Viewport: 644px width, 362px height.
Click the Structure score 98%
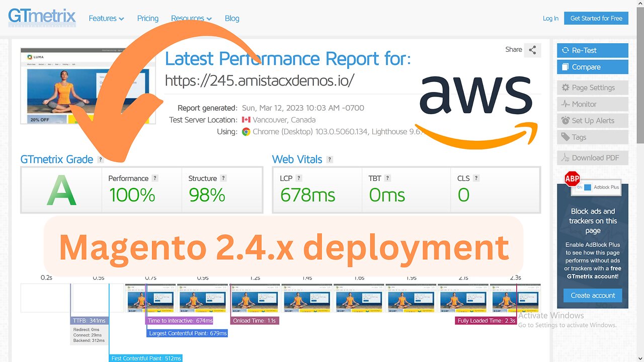tap(207, 195)
